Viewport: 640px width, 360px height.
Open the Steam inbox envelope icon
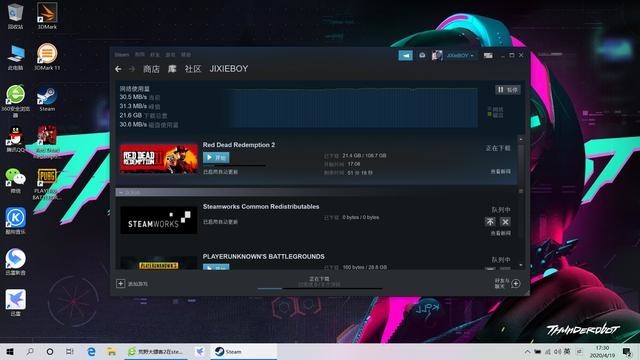click(422, 55)
